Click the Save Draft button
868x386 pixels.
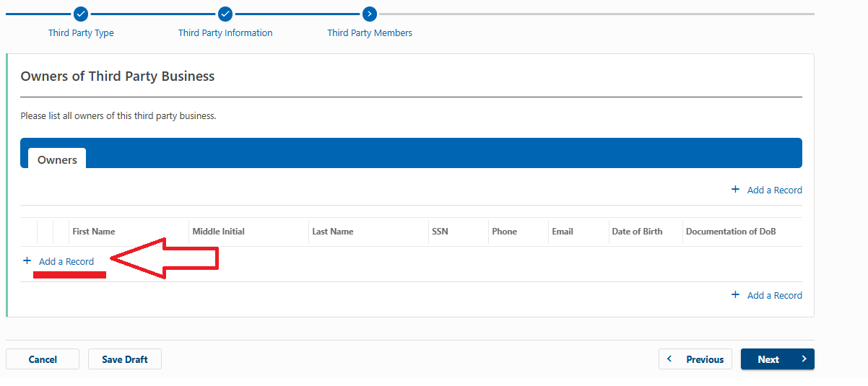125,359
